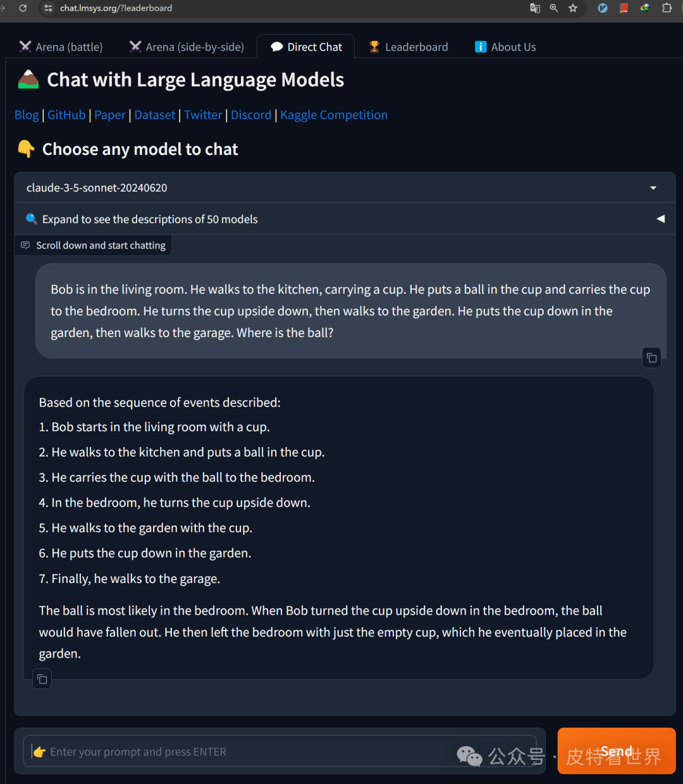
Task: Open the Discord link
Action: (251, 115)
